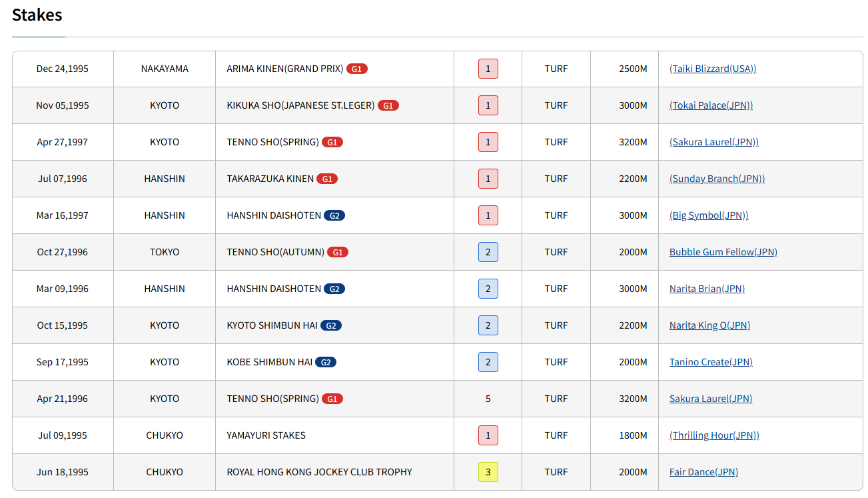This screenshot has width=868, height=498.
Task: Click the 1st place box in the Yamayuri Stakes row
Action: click(488, 435)
